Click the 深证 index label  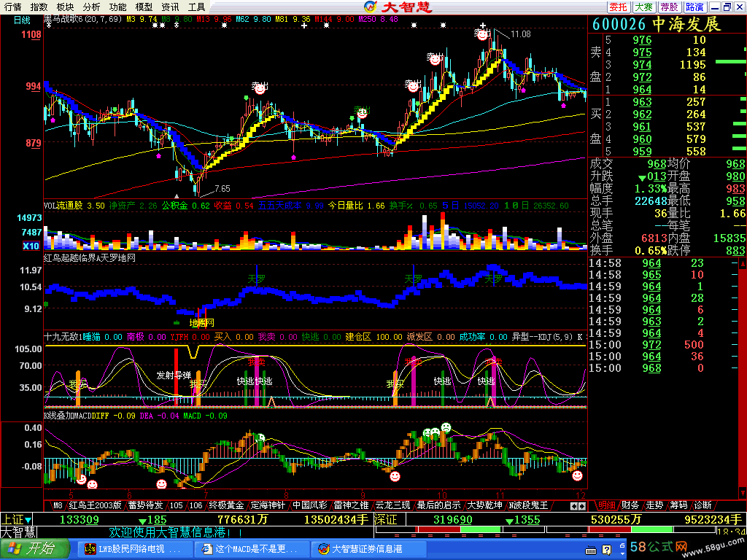click(x=385, y=519)
